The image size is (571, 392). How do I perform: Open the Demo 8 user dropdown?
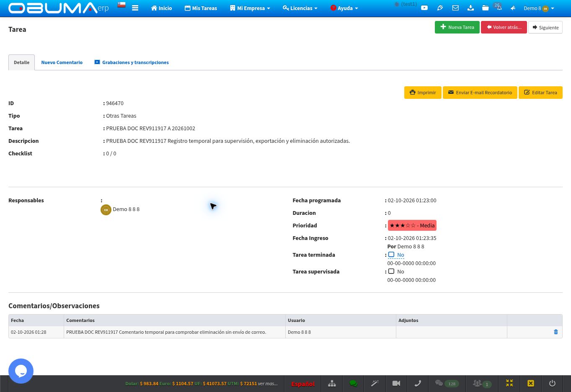click(539, 8)
